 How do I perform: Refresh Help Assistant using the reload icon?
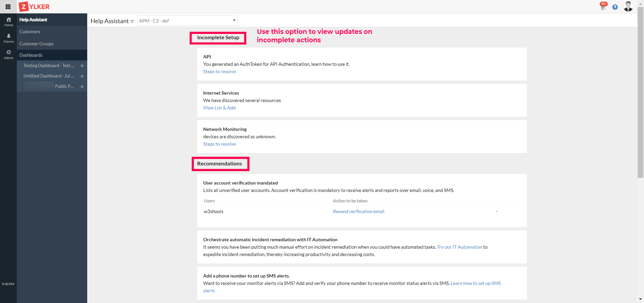click(132, 21)
